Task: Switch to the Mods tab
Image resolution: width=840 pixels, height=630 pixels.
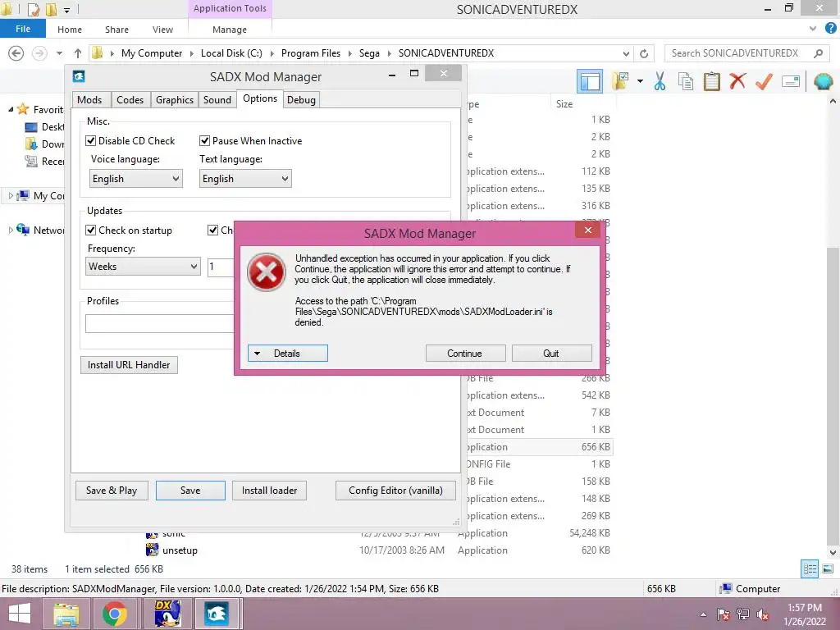Action: coord(89,99)
